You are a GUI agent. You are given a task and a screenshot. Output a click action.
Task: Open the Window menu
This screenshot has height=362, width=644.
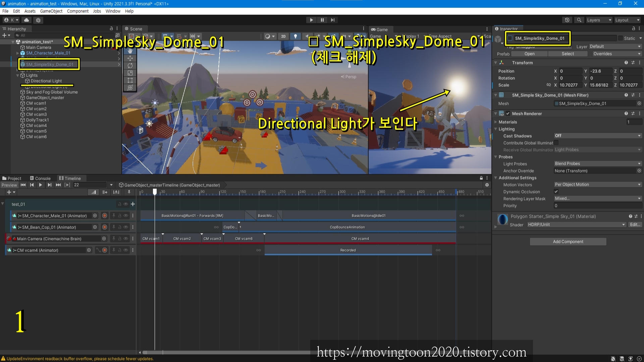click(113, 11)
